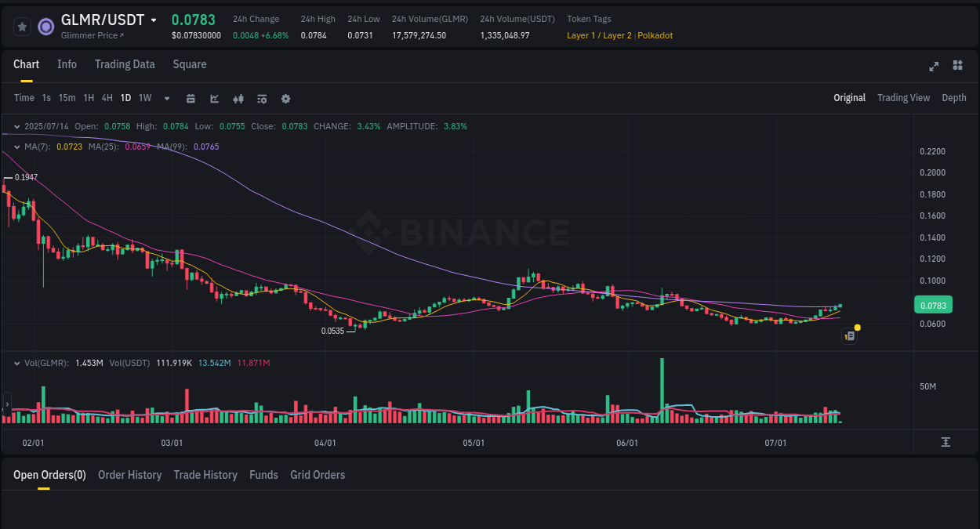Viewport: 980px width, 529px height.
Task: Switch to the Trading Data tab
Action: coord(125,64)
